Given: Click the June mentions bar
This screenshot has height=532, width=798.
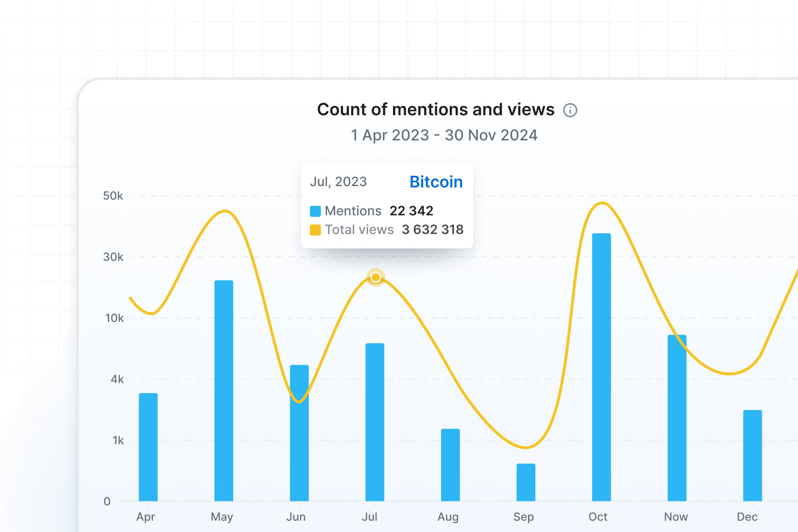Looking at the screenshot, I should point(299,433).
